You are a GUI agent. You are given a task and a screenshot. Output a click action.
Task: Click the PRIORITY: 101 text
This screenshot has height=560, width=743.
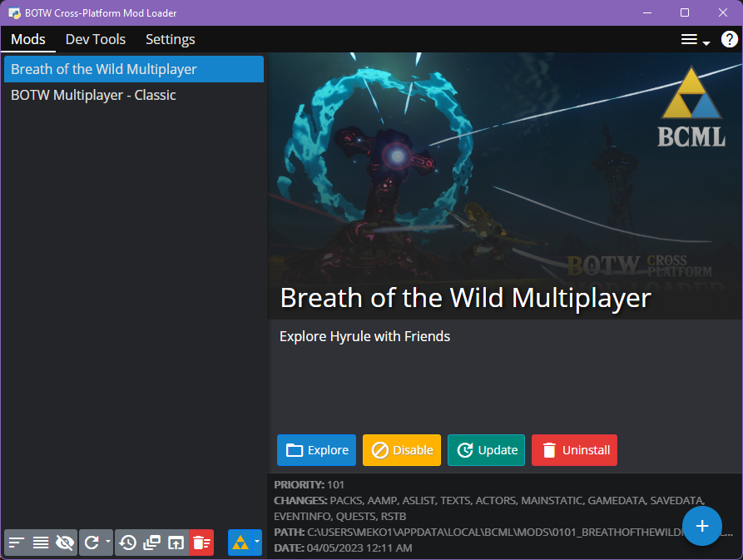click(x=309, y=484)
